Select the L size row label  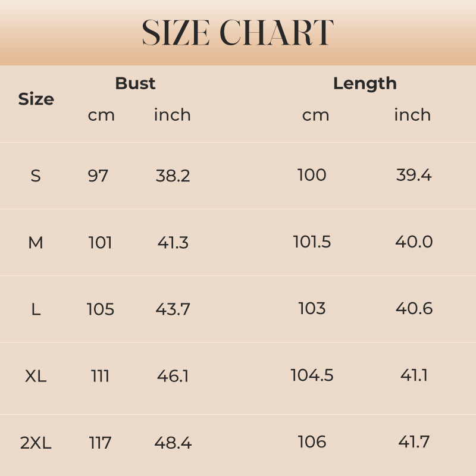pos(36,309)
